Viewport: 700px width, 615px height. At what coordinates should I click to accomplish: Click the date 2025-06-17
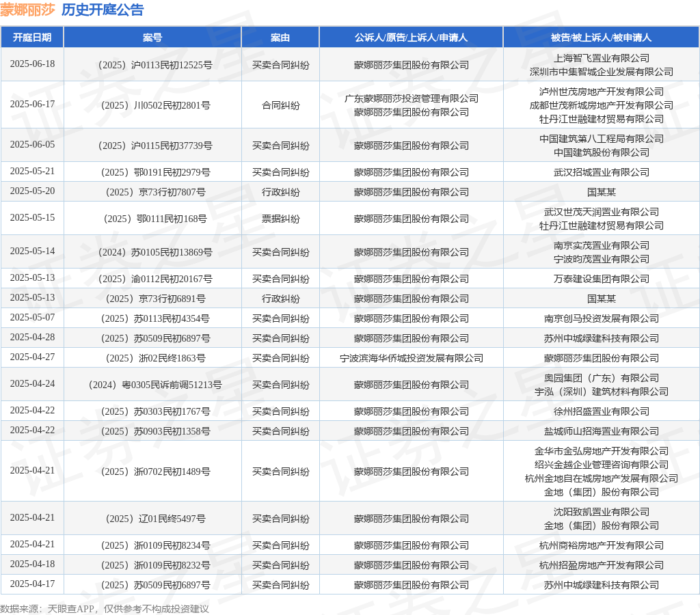32,104
